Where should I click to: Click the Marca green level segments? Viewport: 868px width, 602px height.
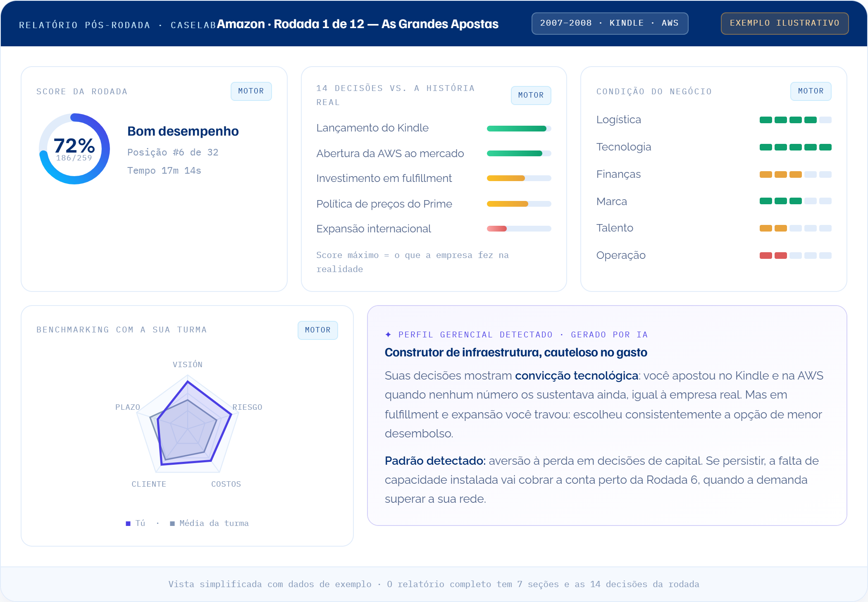click(x=795, y=201)
